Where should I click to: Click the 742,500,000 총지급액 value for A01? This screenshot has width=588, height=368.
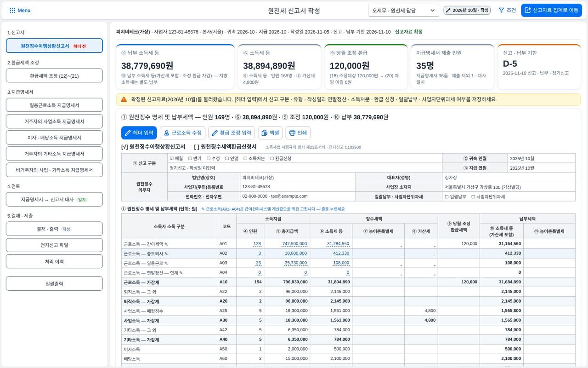coord(294,244)
